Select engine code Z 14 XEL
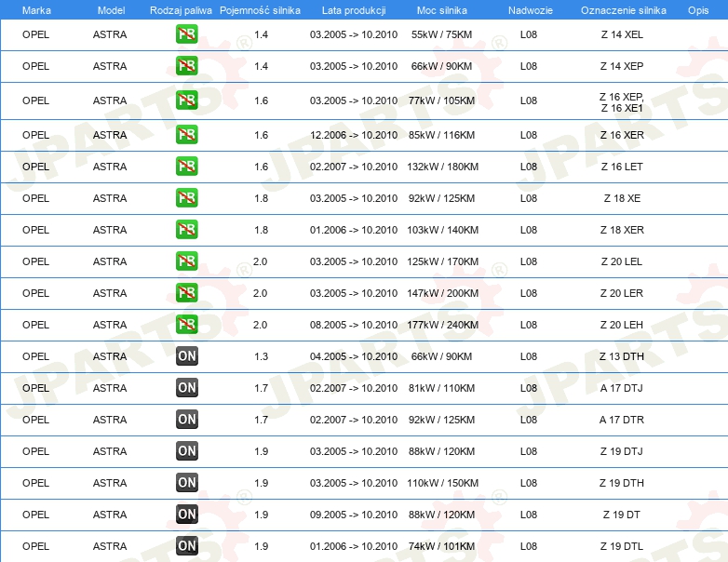Image resolution: width=728 pixels, height=562 pixels. click(622, 34)
